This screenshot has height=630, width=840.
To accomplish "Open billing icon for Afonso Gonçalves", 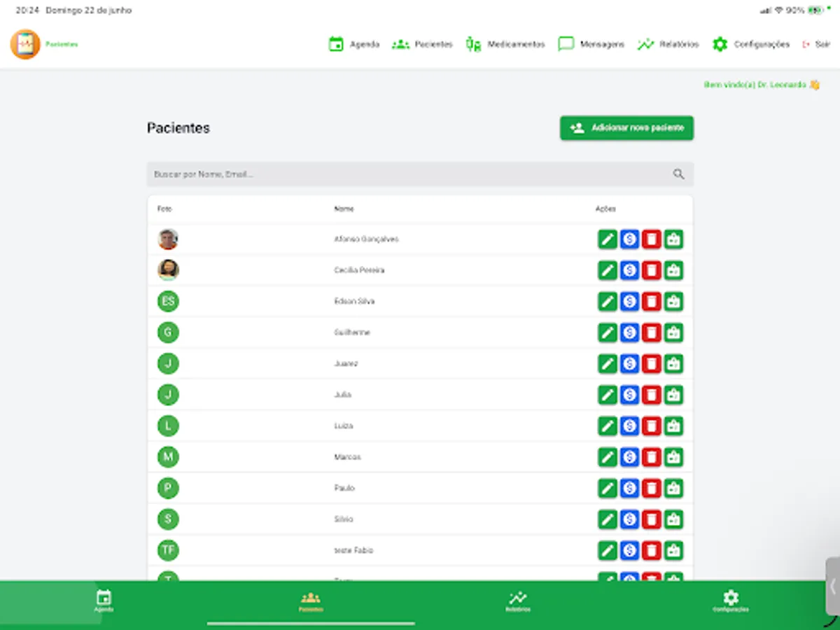I will click(629, 239).
